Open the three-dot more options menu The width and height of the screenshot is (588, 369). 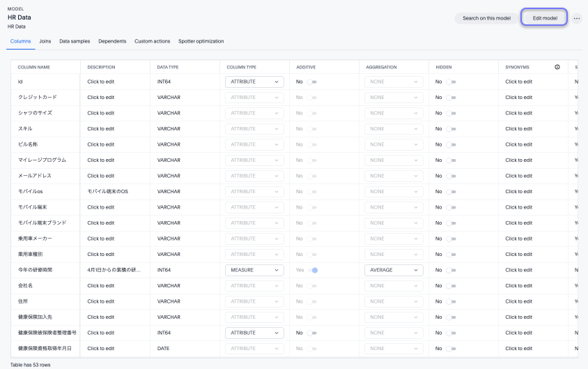(x=577, y=18)
